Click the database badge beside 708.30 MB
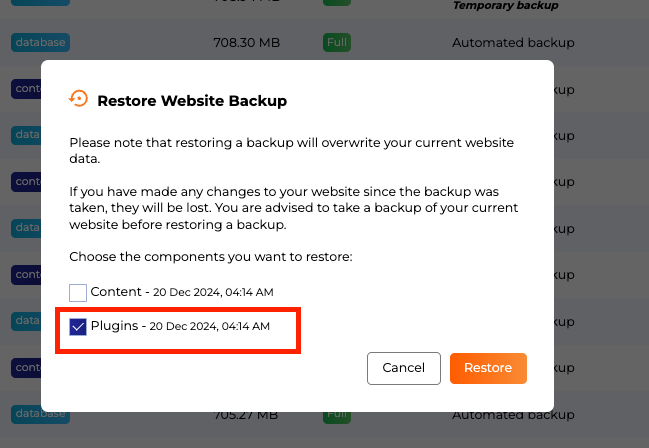 point(41,43)
